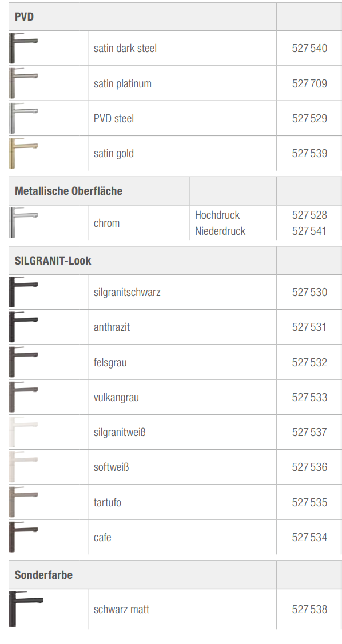Screen dimensions: 342x644
Task: Click the tartufo faucet thumbnail
Action: pyautogui.click(x=23, y=502)
